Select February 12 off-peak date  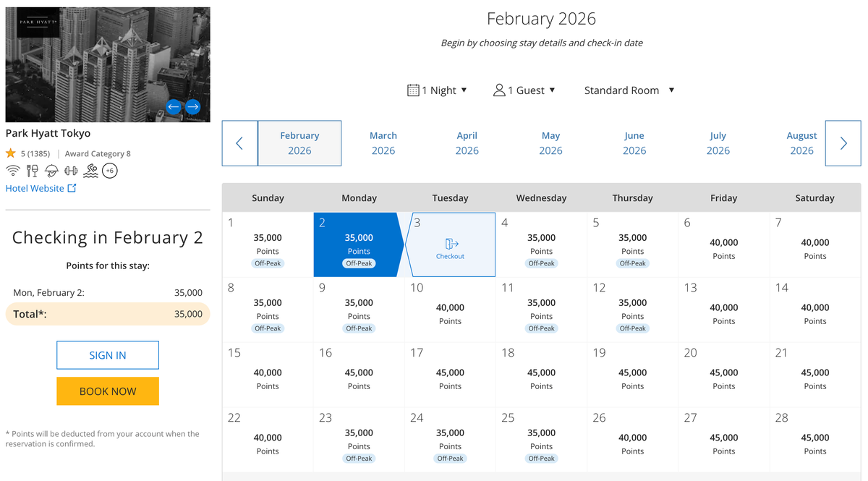click(633, 310)
